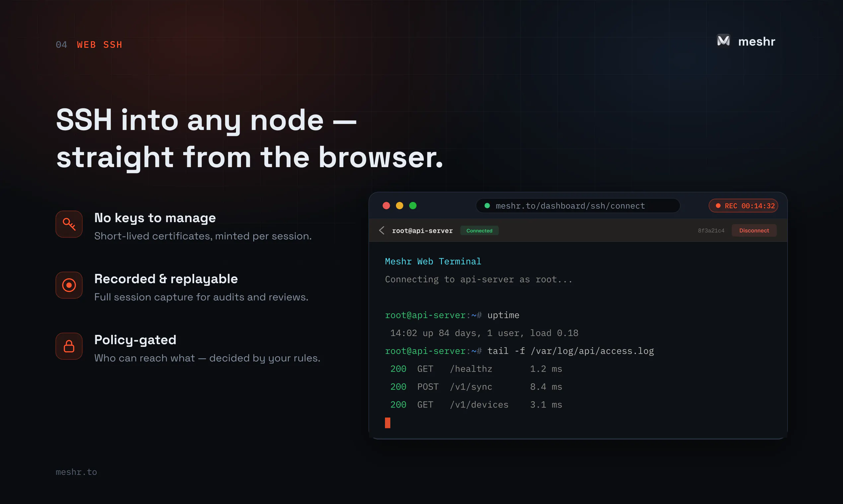Click the GET /v1/devices log row

tap(476, 405)
